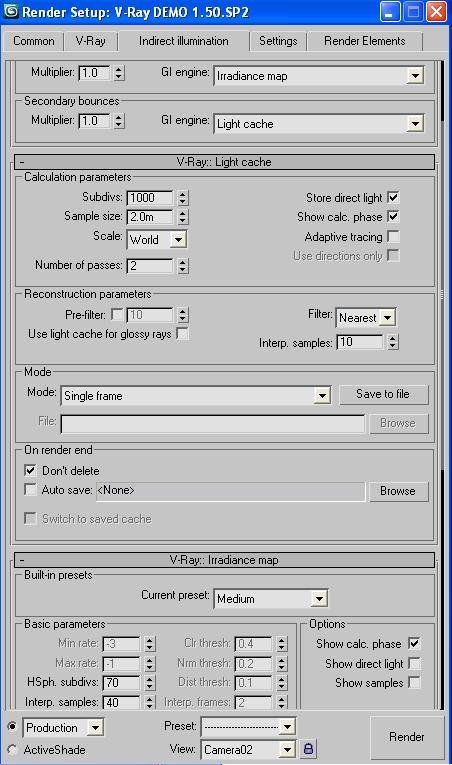Select the ActiveShade radio button
452x765 pixels.
(x=13, y=749)
